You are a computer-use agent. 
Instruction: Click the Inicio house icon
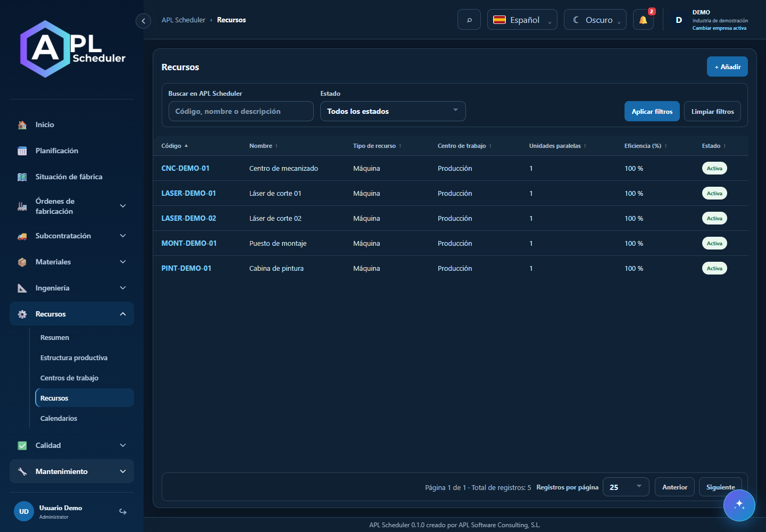point(22,124)
